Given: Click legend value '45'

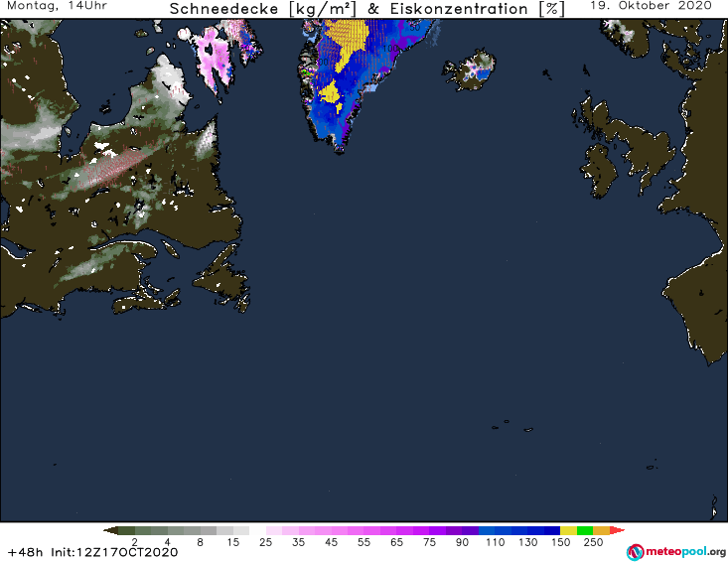Looking at the screenshot, I should tap(332, 542).
